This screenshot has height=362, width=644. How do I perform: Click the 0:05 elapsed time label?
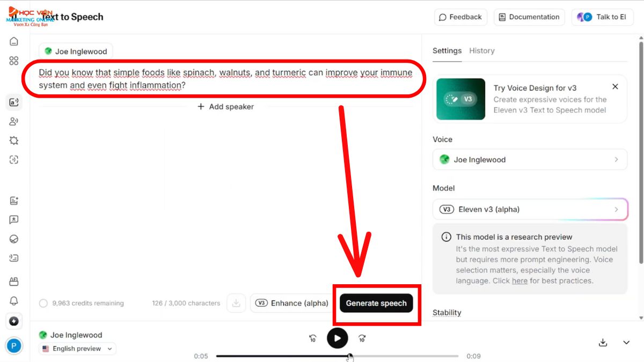[x=201, y=356]
